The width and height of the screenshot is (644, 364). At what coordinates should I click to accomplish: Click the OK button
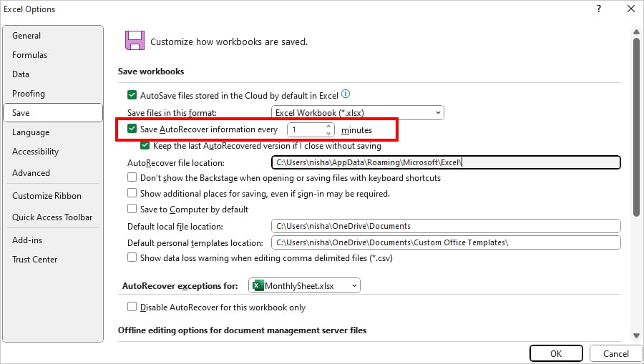pos(556,354)
